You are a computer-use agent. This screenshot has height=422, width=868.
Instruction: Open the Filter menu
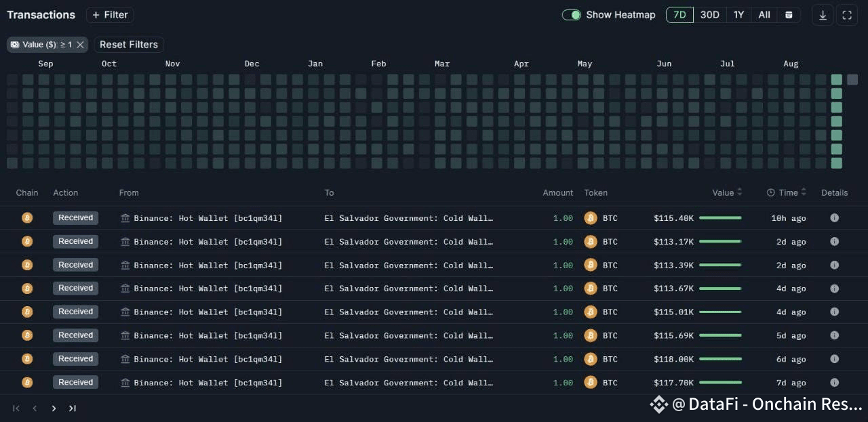tap(110, 15)
